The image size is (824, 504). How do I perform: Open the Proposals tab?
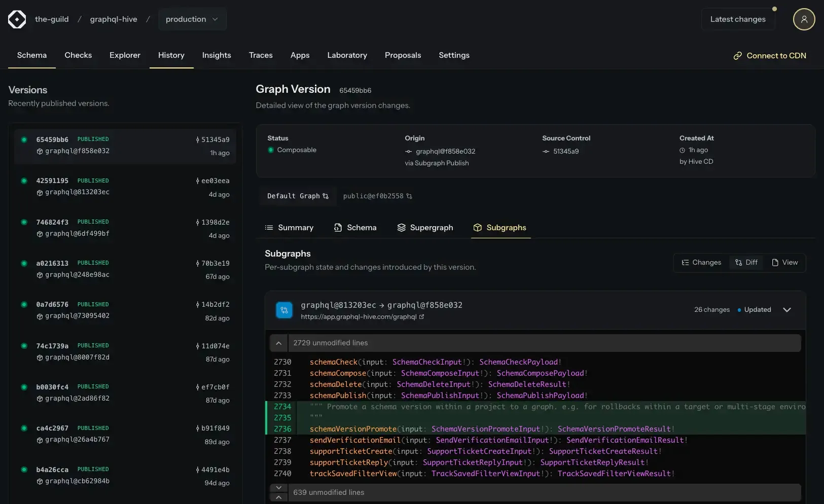point(403,55)
